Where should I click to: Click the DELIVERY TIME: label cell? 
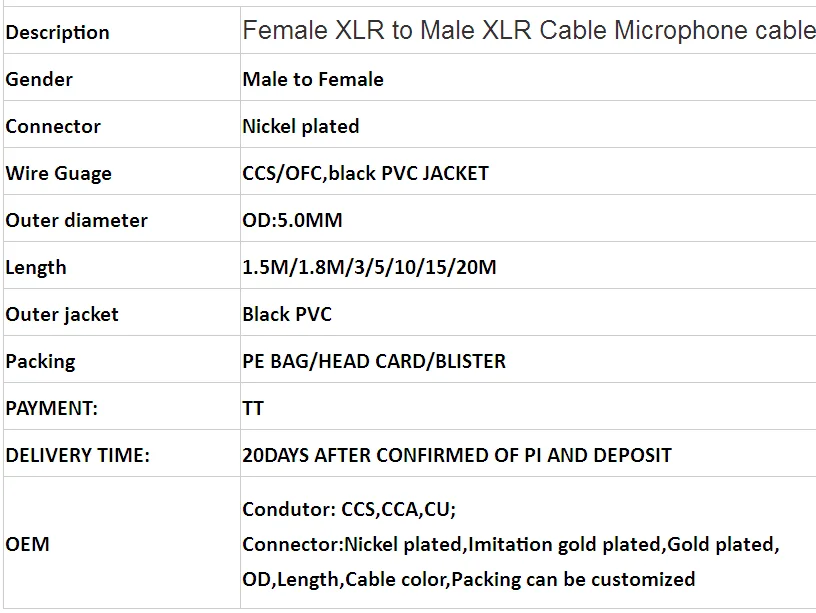(77, 455)
